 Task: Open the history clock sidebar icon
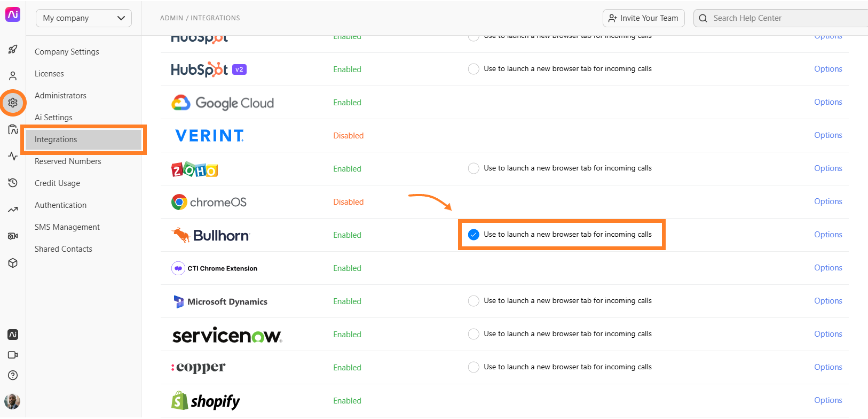point(13,183)
